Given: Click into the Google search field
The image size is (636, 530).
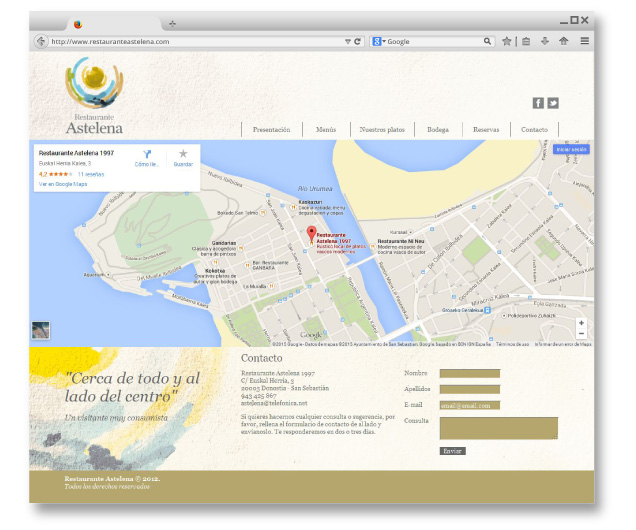Looking at the screenshot, I should pos(434,41).
